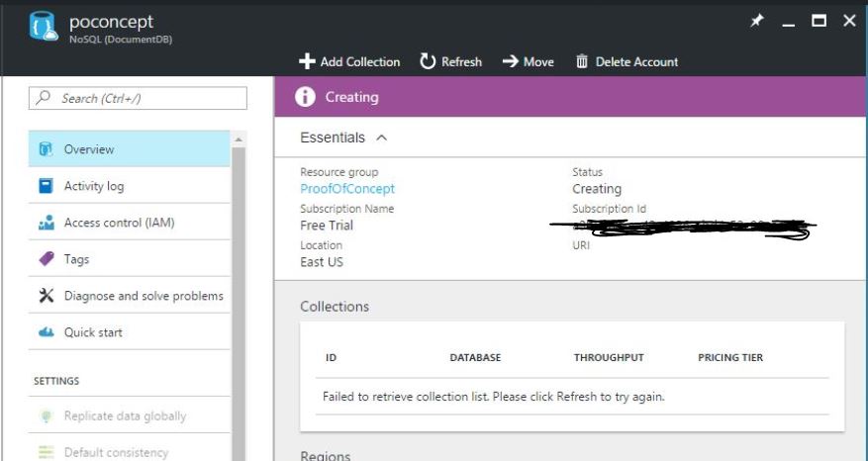868x461 pixels.
Task: Click the PRICING TIER column header
Action: pos(730,357)
